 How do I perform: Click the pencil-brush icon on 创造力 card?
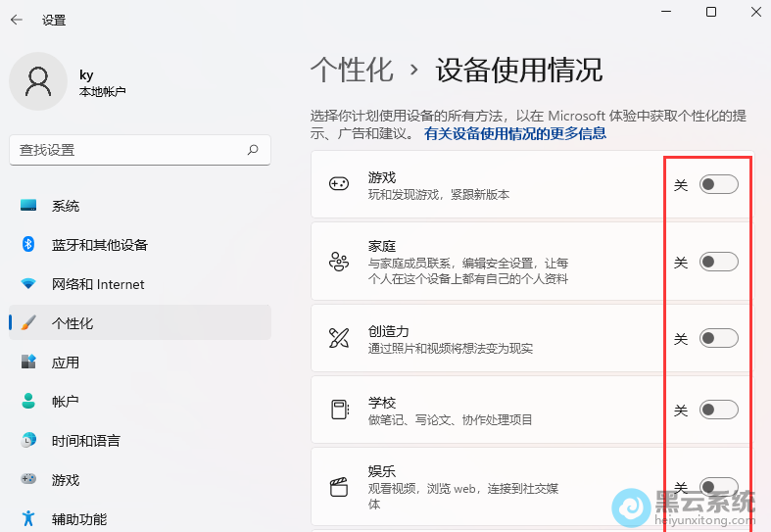coord(339,338)
